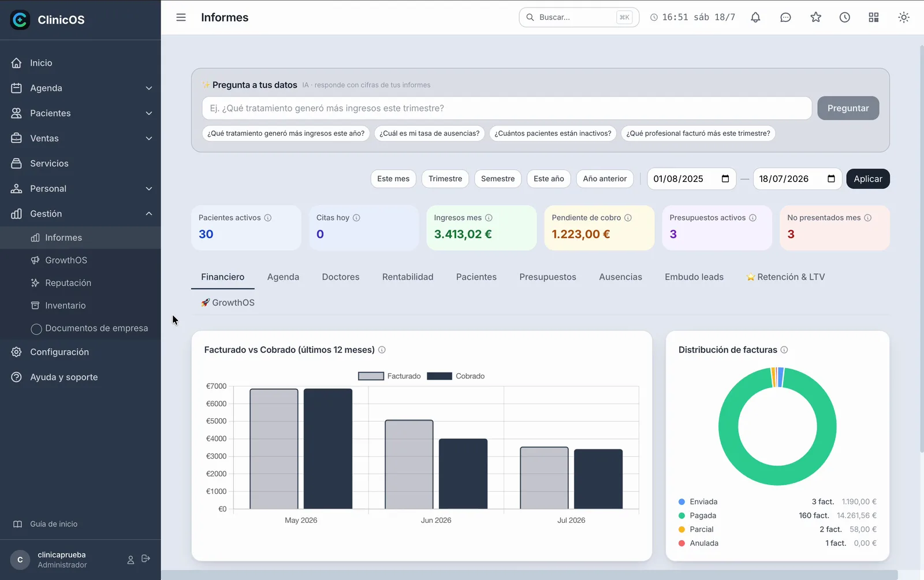Show info for Citas hoy
Screen dimensions: 924x580
pyautogui.click(x=356, y=218)
